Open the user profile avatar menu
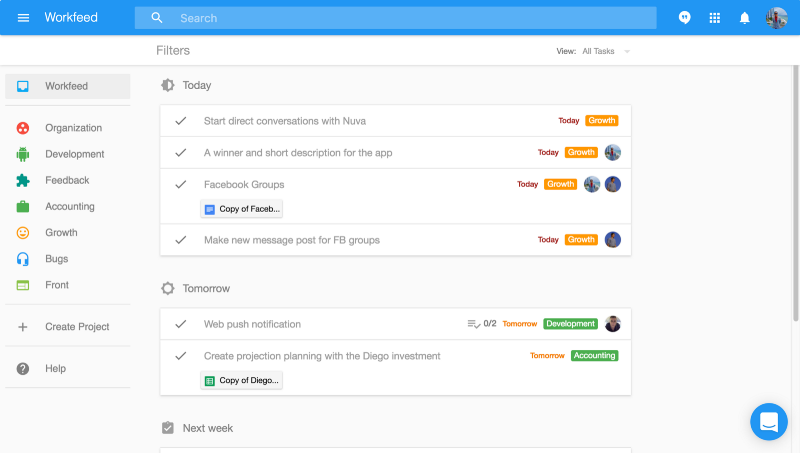This screenshot has height=453, width=800. click(x=776, y=18)
